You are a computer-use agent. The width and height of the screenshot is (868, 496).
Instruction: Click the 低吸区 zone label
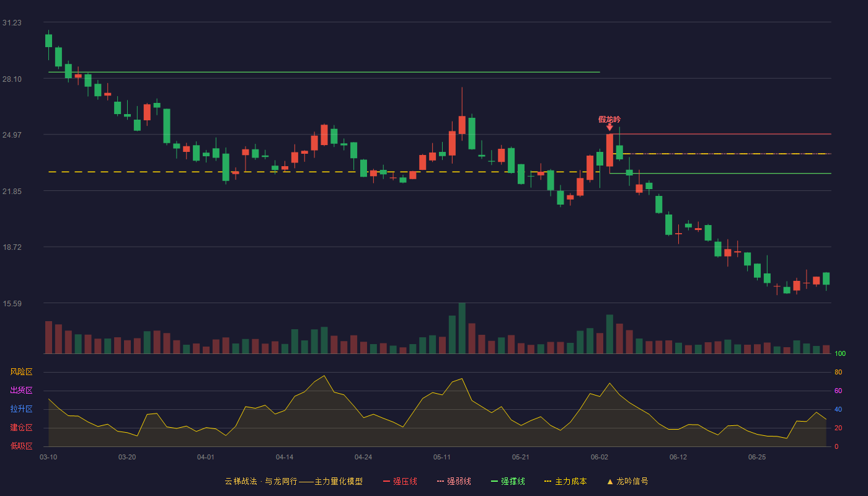point(21,446)
